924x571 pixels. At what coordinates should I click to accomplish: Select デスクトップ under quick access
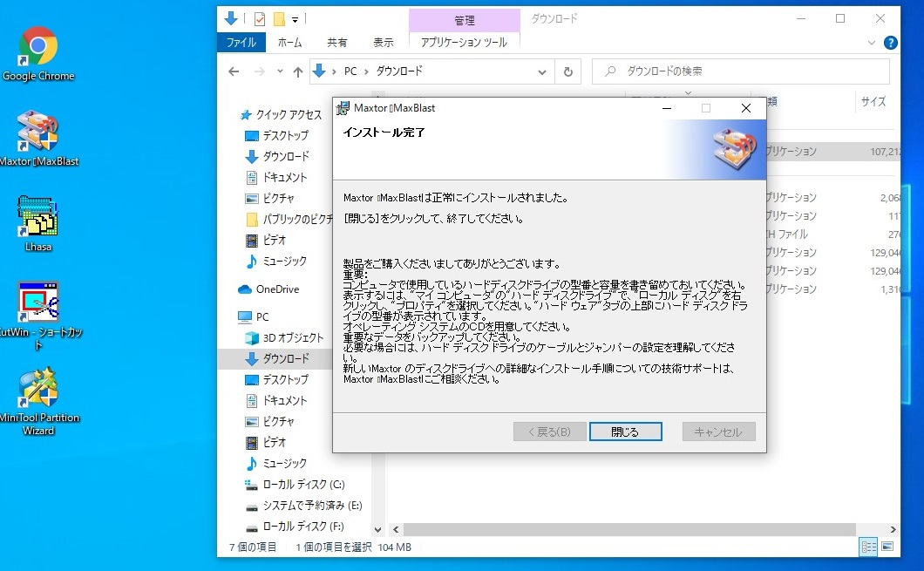click(276, 135)
